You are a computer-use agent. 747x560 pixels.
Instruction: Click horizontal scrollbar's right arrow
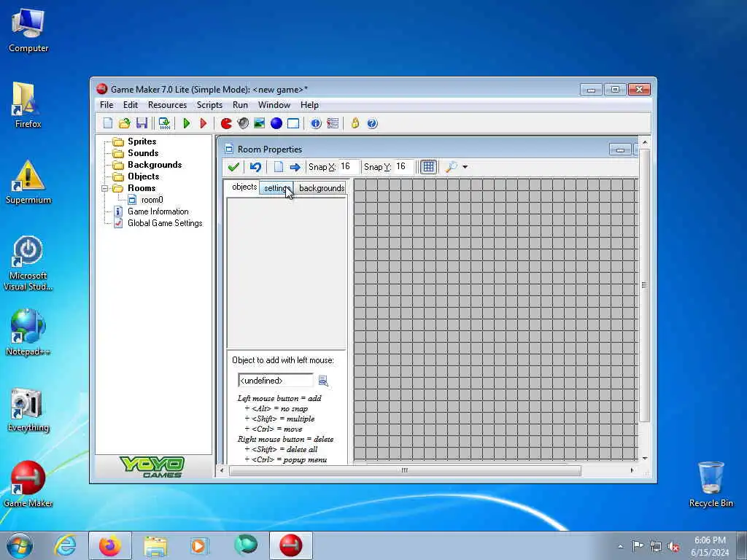tap(632, 470)
